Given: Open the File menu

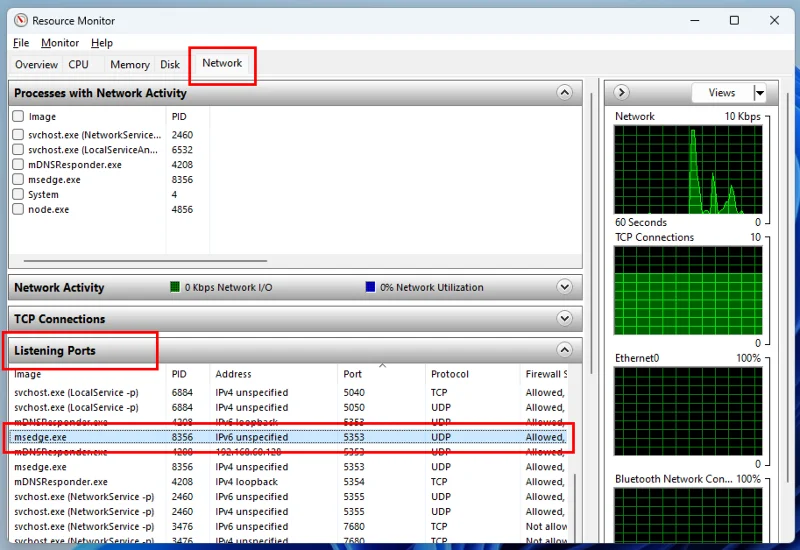Looking at the screenshot, I should (21, 43).
